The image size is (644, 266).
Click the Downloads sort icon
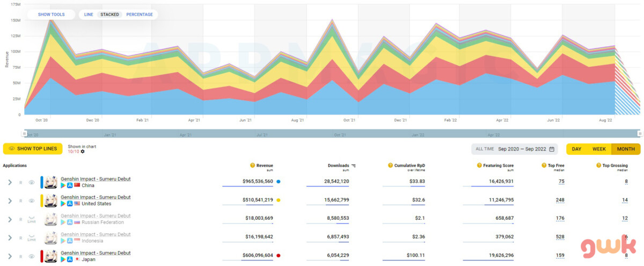354,166
